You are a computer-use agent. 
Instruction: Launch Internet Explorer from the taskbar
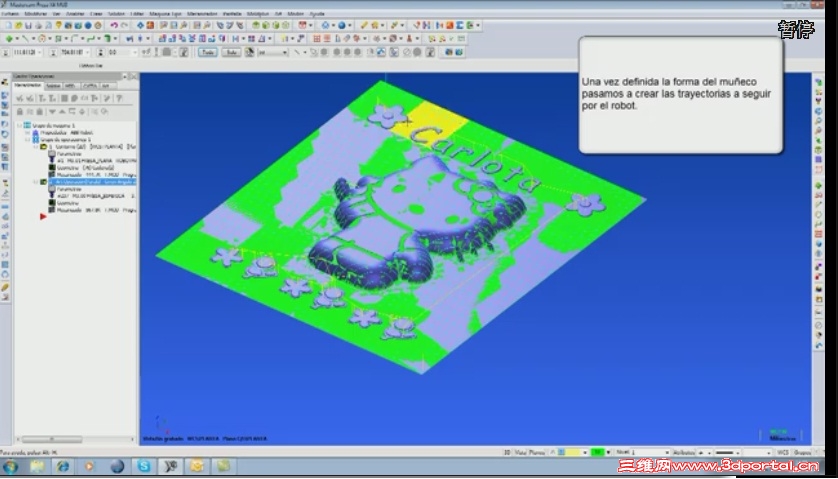click(x=63, y=466)
